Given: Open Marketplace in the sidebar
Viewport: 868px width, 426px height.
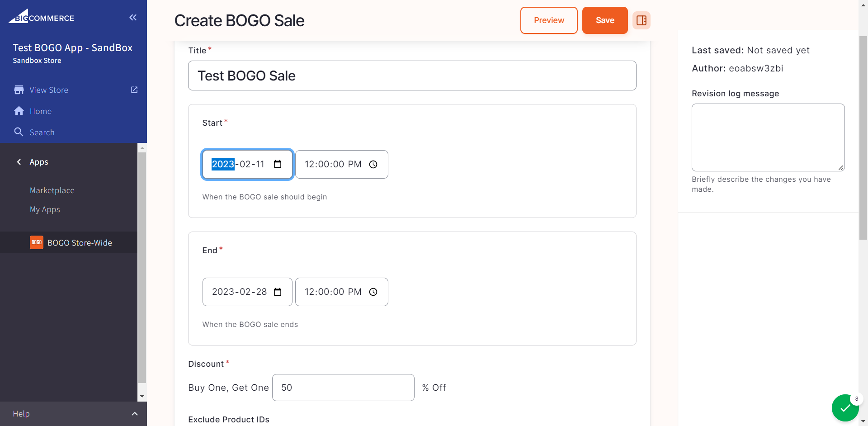Looking at the screenshot, I should click(52, 190).
